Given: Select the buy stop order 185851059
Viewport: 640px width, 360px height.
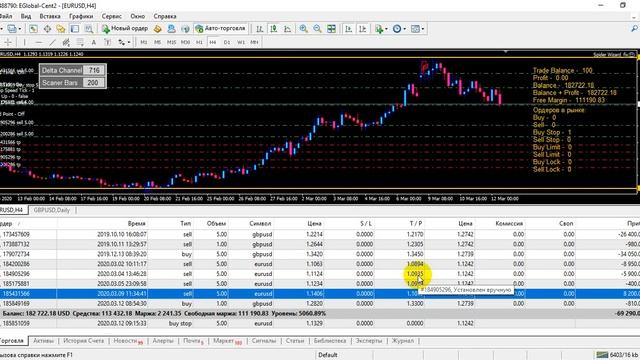Looking at the screenshot, I should (x=320, y=323).
